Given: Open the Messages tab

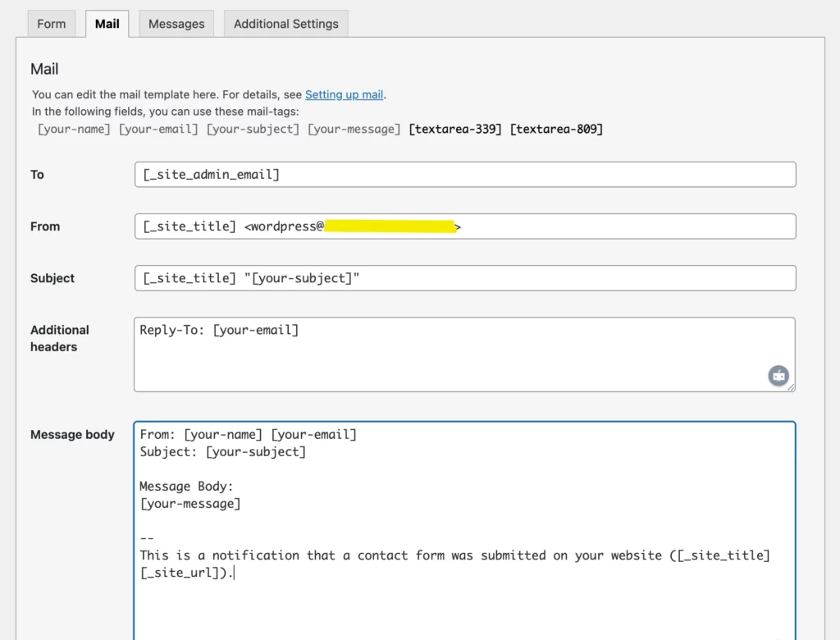Looking at the screenshot, I should click(176, 24).
